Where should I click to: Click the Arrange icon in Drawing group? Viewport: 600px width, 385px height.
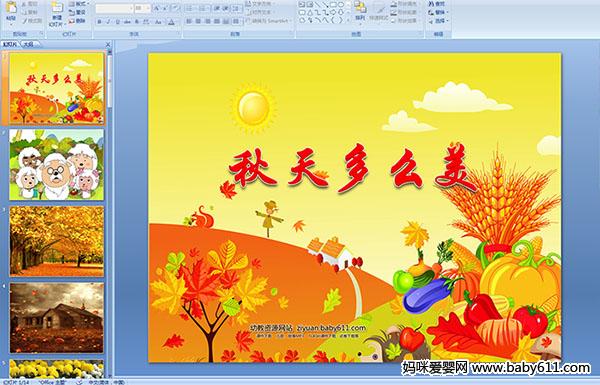360,11
